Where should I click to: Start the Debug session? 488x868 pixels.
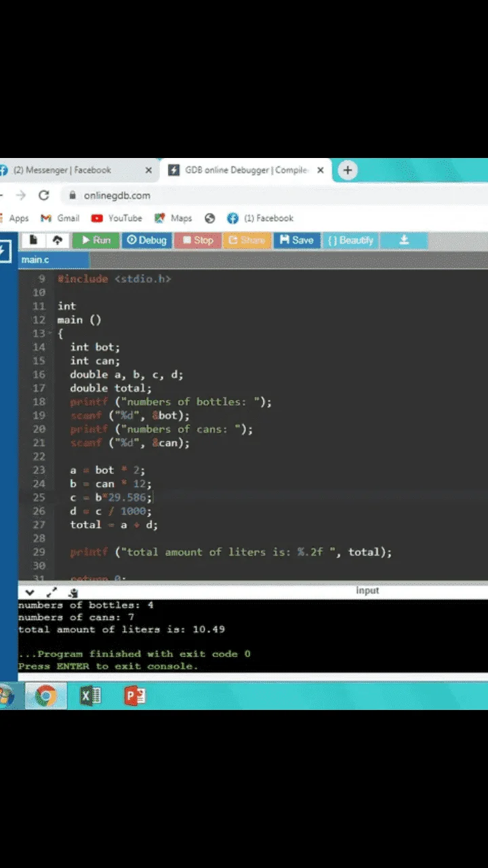tap(147, 240)
